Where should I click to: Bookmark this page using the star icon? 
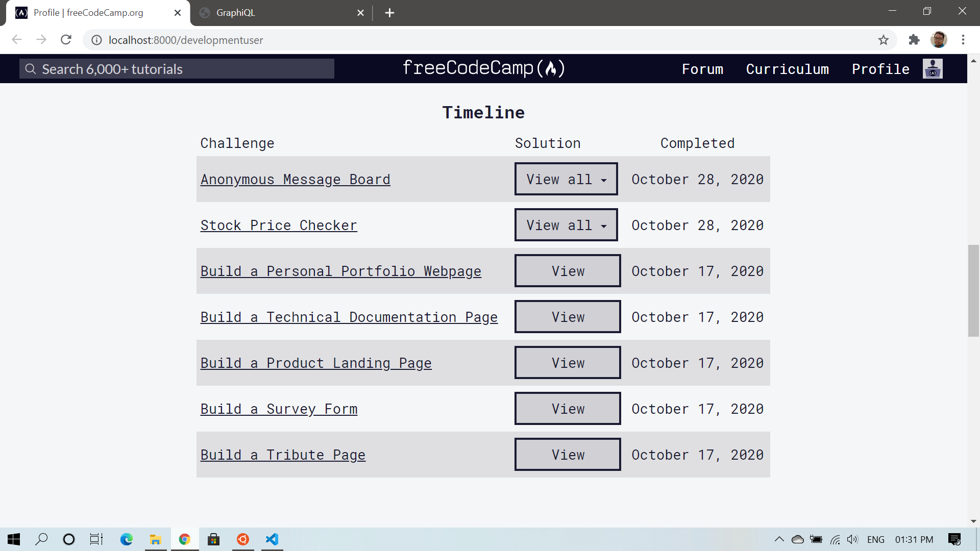click(x=884, y=40)
